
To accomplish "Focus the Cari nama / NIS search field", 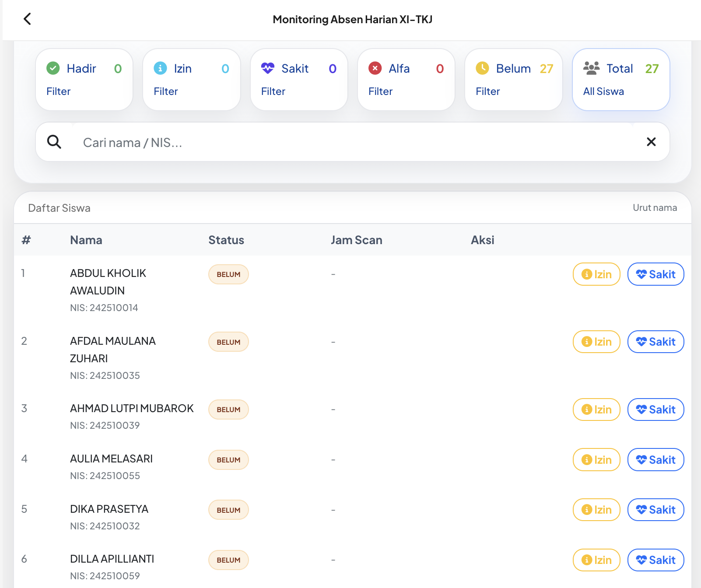I will [350, 143].
